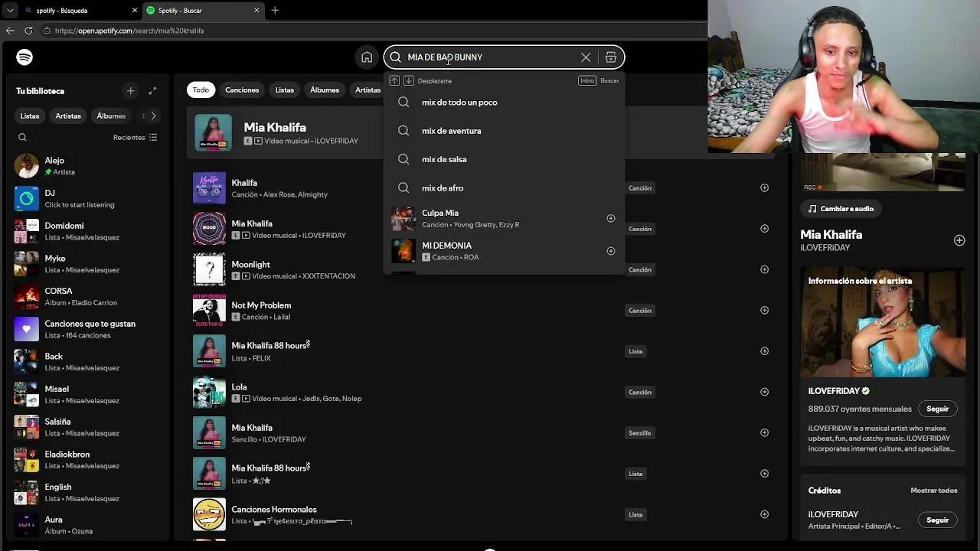This screenshot has height=551, width=980.
Task: Click the Spotify logo
Action: pos(24,57)
